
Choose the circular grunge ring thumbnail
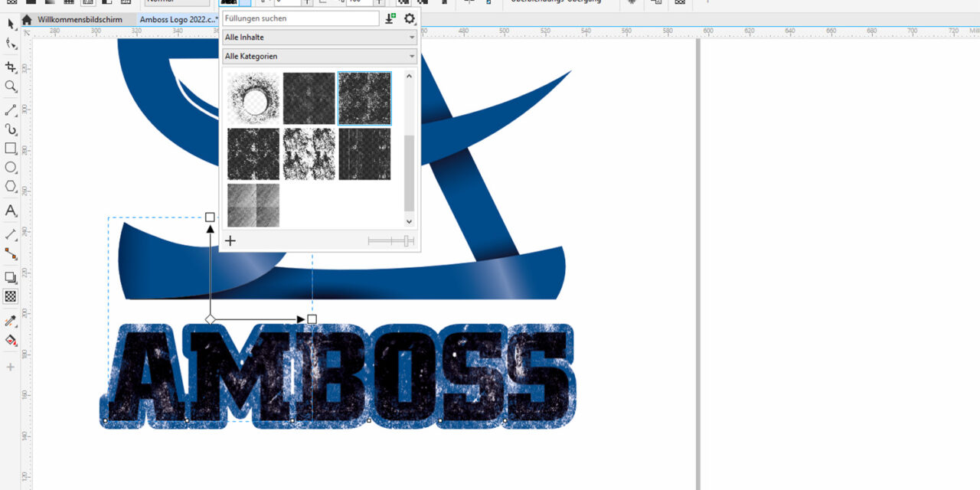tap(253, 98)
